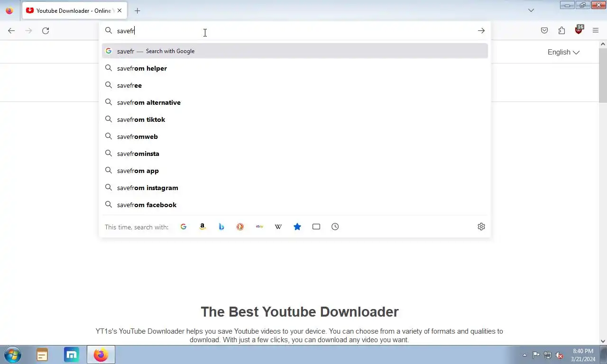Screen dimensions: 607x364
Task: Choose the 'savefree' suggestion
Action: (295, 85)
